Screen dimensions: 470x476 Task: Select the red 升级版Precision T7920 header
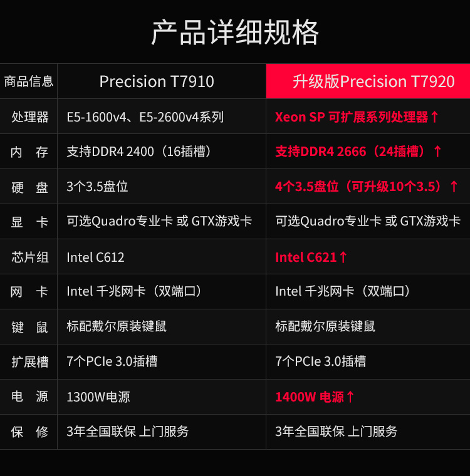[x=368, y=81]
